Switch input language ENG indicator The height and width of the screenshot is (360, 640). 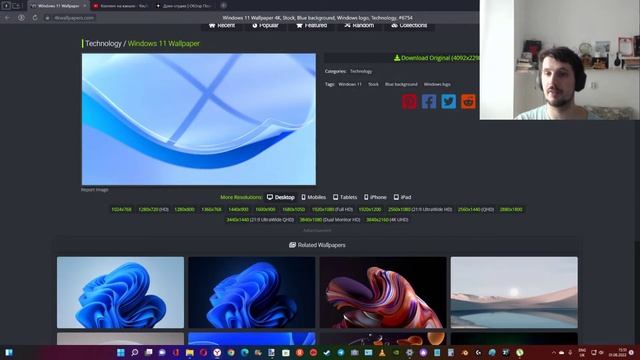582,353
